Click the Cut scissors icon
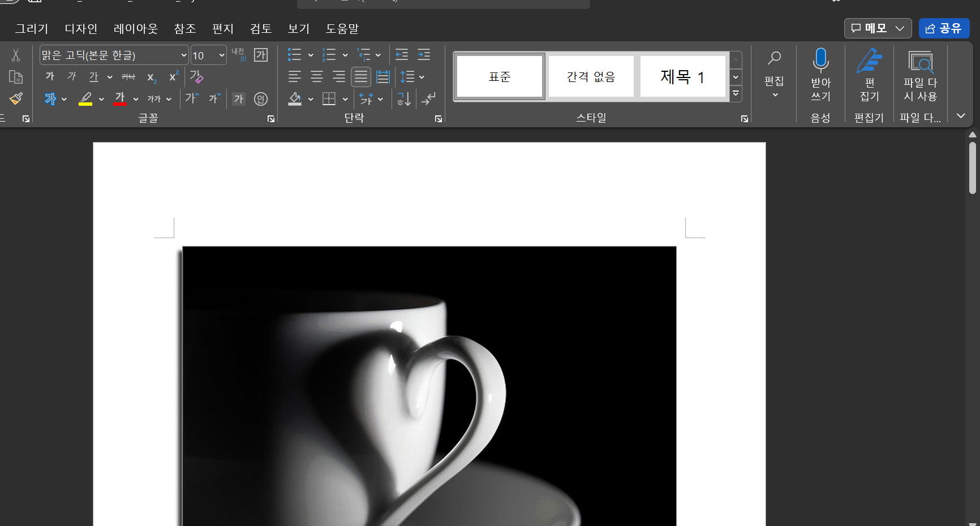980x526 pixels. coord(16,55)
